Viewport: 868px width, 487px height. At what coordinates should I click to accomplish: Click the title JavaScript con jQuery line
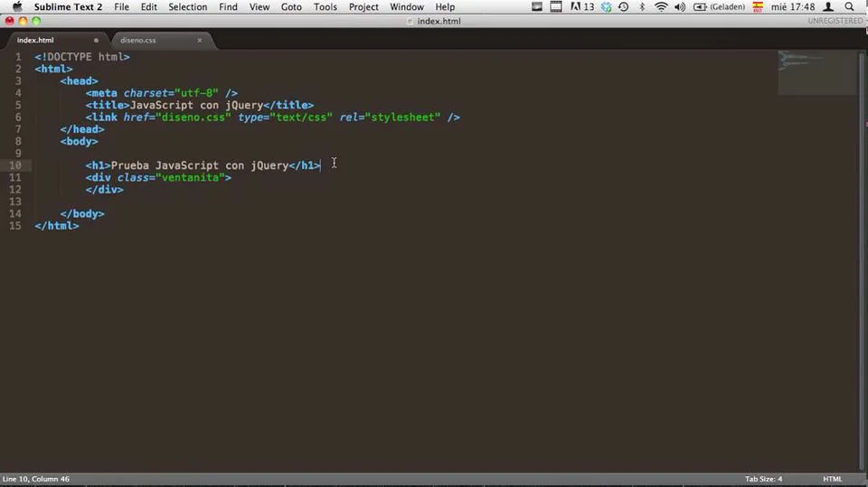point(199,105)
